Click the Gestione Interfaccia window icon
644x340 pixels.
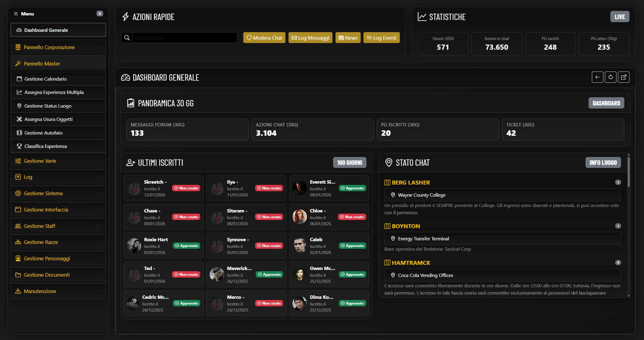(18, 210)
